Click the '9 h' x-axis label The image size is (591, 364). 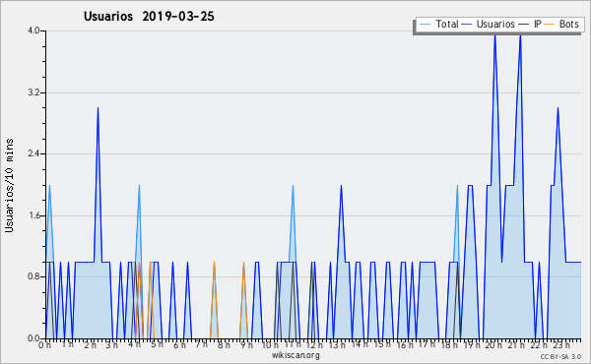pyautogui.click(x=246, y=344)
